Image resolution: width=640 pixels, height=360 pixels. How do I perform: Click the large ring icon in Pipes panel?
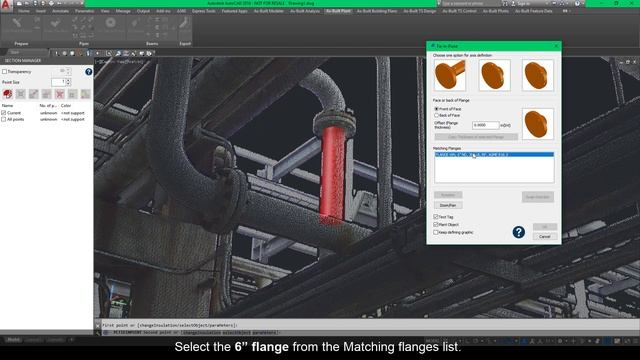click(110, 23)
